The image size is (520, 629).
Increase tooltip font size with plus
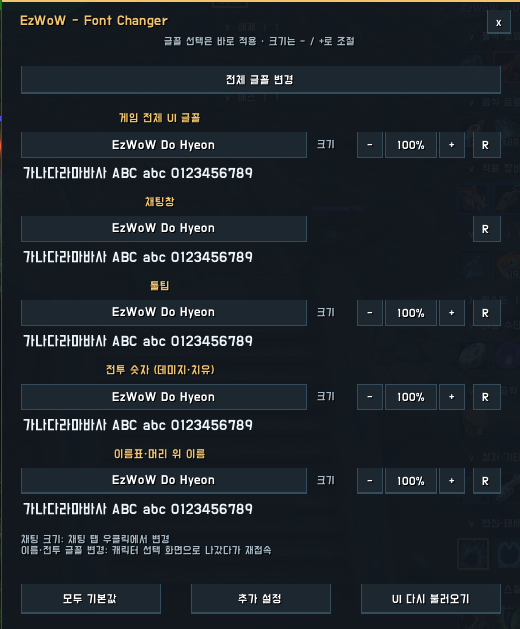tap(452, 312)
